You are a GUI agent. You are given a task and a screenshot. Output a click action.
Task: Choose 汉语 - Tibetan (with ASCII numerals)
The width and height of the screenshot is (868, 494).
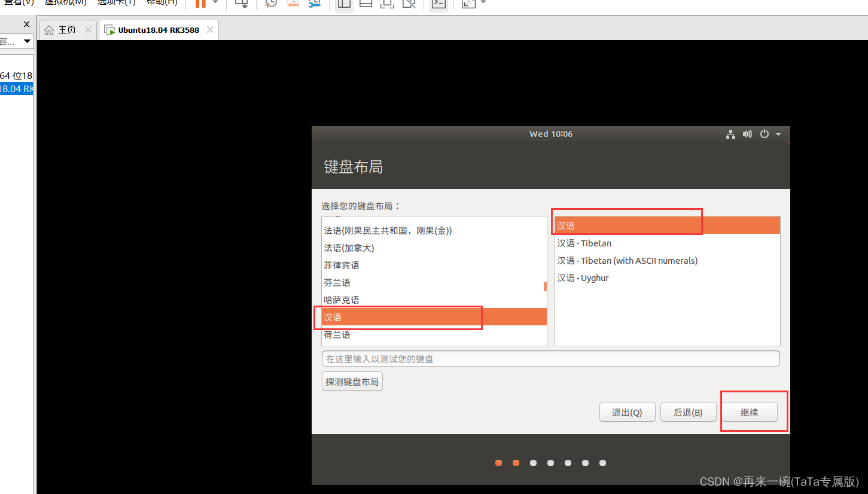(x=668, y=260)
